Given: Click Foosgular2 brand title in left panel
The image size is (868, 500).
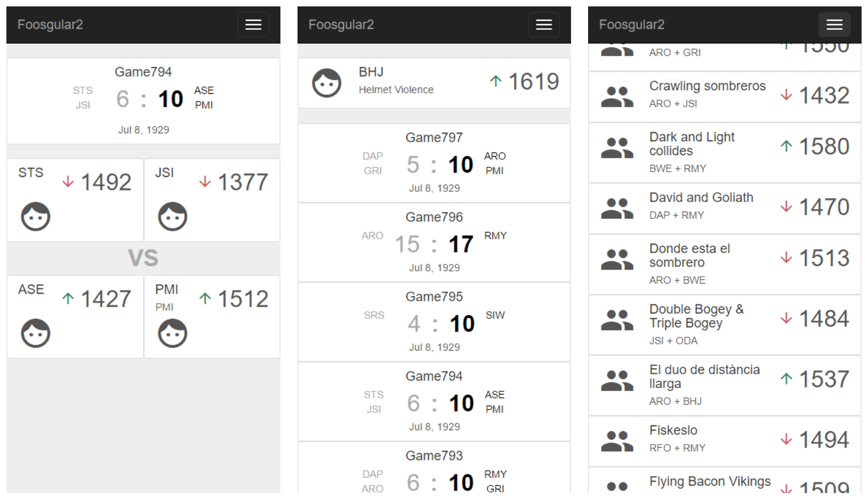Looking at the screenshot, I should point(50,25).
